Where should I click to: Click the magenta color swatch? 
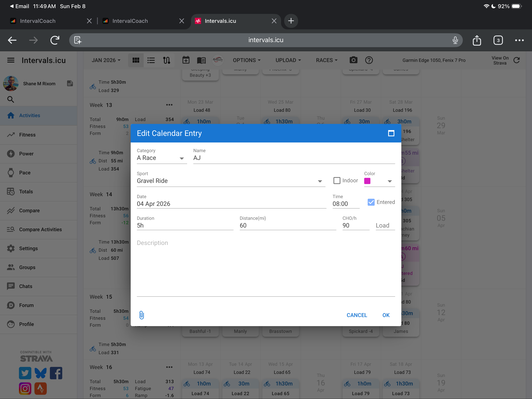tap(367, 181)
